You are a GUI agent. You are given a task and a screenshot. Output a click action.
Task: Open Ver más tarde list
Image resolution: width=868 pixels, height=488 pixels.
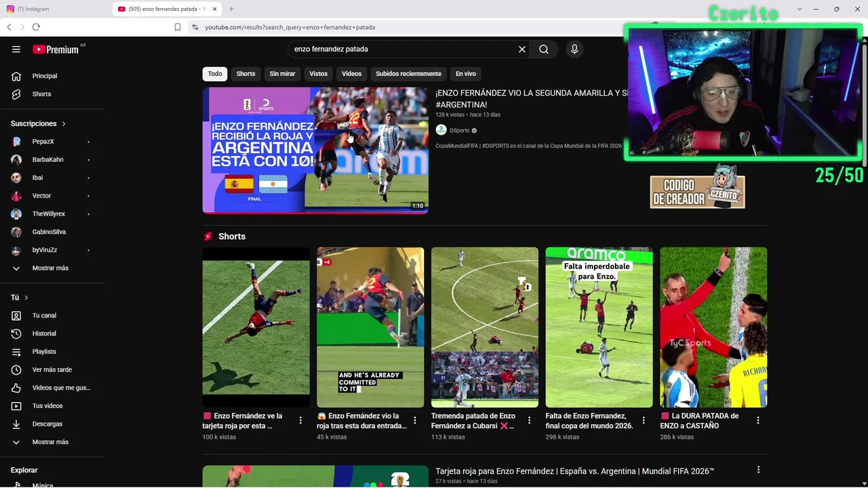[x=52, y=370]
